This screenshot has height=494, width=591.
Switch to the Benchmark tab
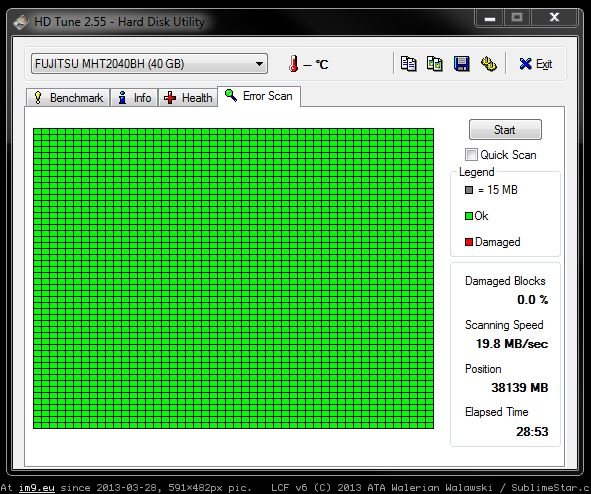pyautogui.click(x=68, y=98)
